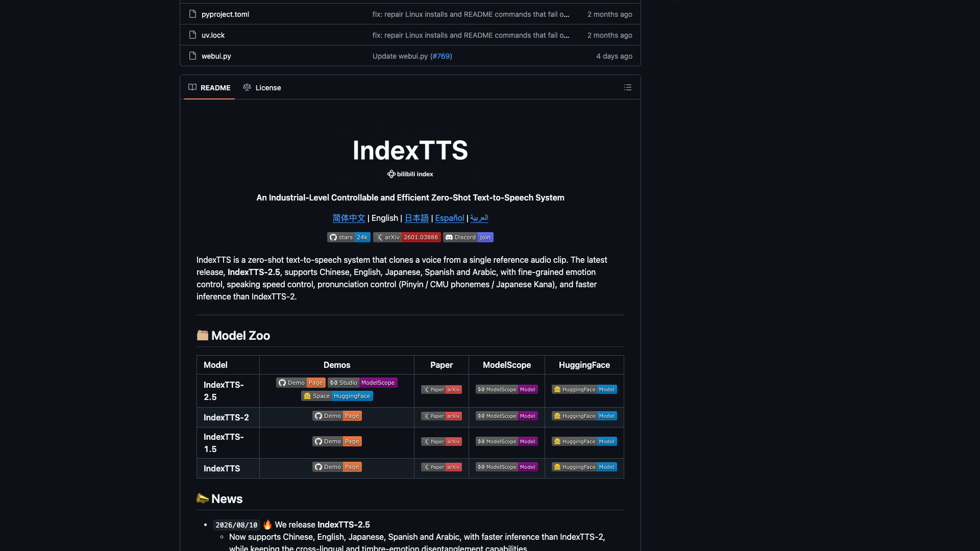Switch to the License tab
The width and height of the screenshot is (980, 551).
pos(262,88)
